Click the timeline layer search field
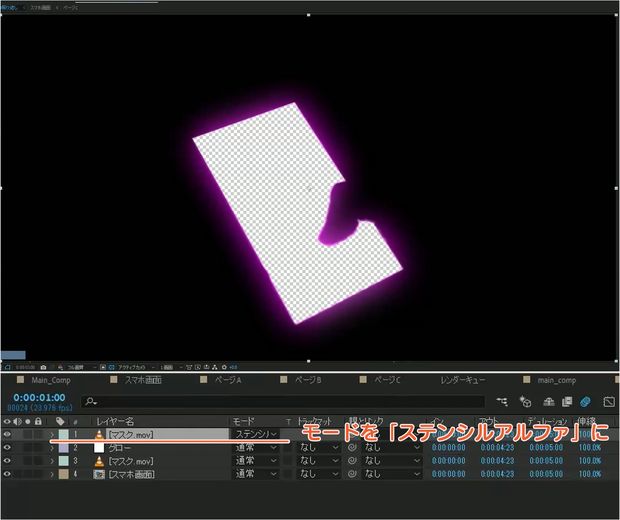Viewport: 620px width, 520px height. point(283,402)
